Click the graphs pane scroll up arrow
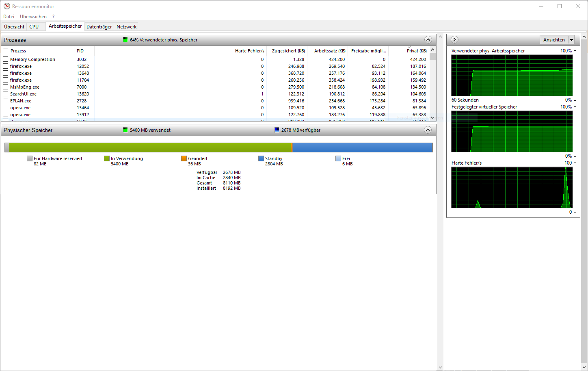The image size is (588, 371). tap(584, 37)
